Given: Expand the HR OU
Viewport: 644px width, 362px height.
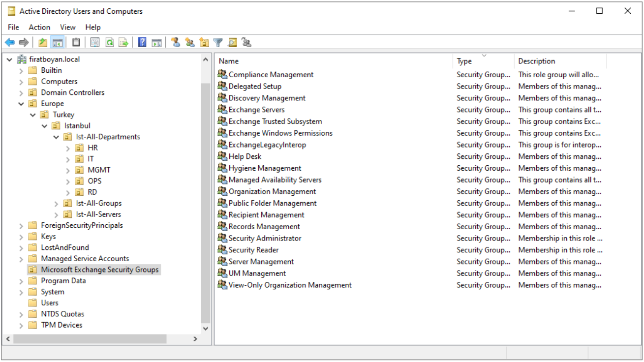Looking at the screenshot, I should 68,148.
